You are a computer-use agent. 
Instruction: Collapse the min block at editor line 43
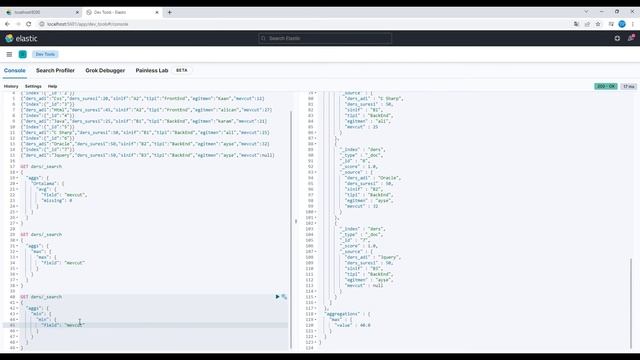pyautogui.click(x=17, y=314)
